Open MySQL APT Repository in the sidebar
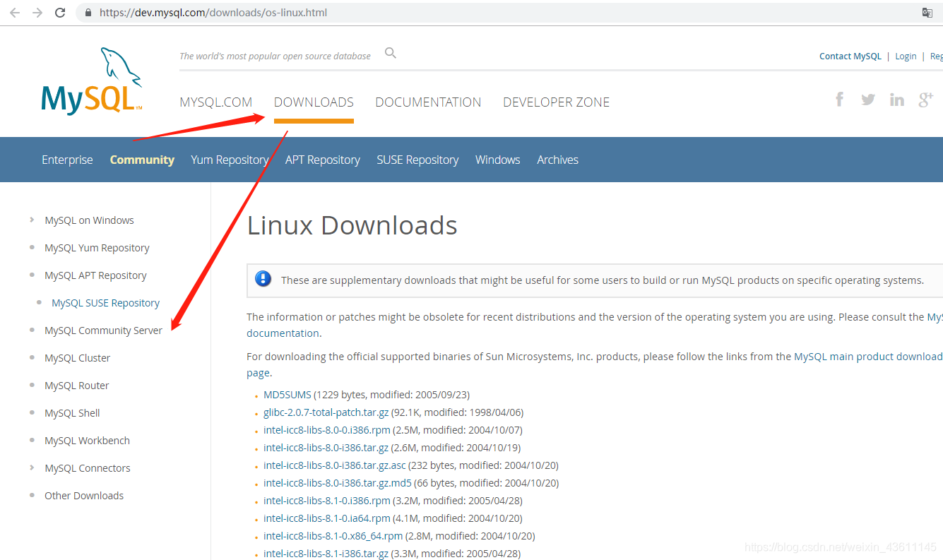The image size is (943, 560). [x=95, y=275]
